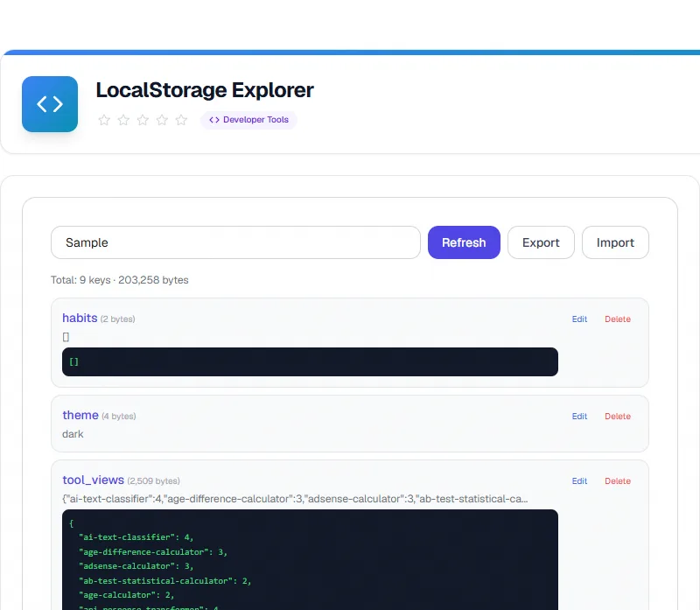Click the habits JSON code block

point(310,361)
